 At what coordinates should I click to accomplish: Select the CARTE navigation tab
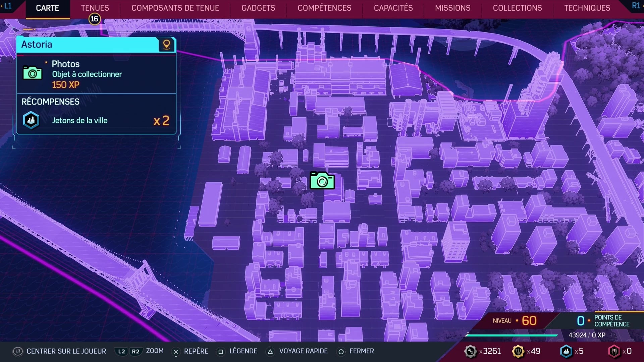(x=47, y=8)
